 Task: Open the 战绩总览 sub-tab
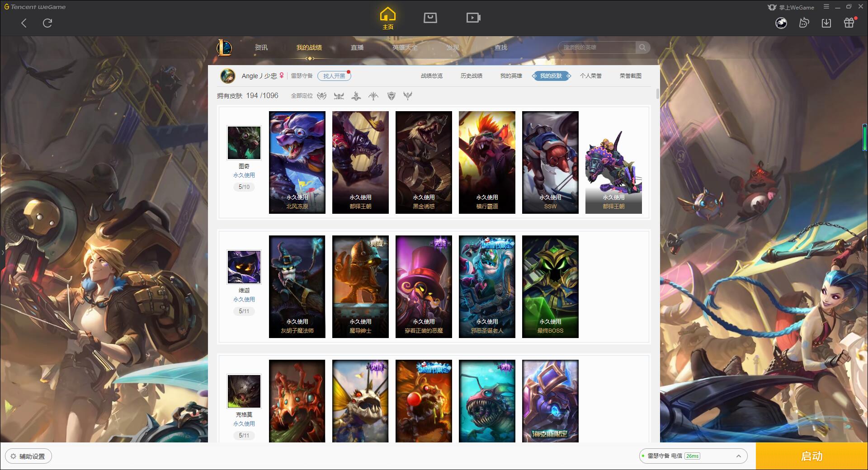pos(432,76)
